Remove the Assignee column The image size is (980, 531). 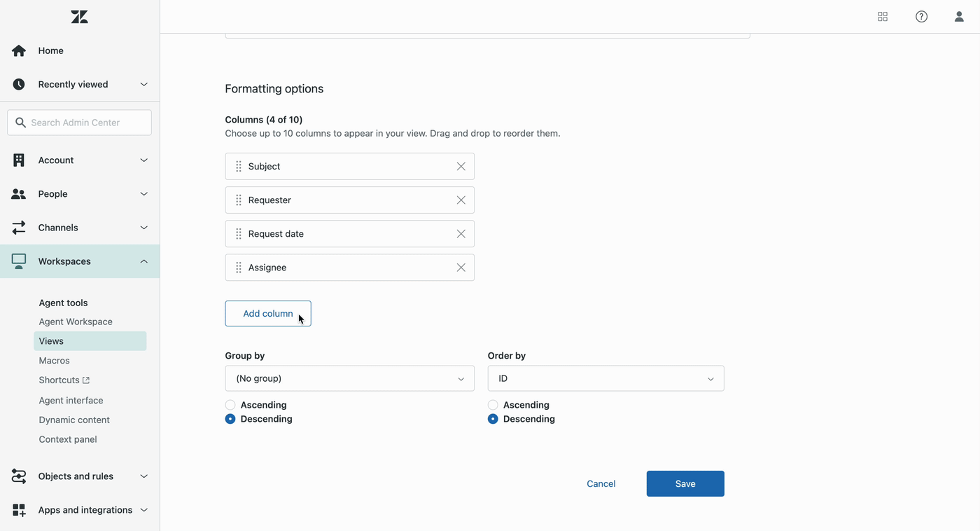(x=461, y=268)
